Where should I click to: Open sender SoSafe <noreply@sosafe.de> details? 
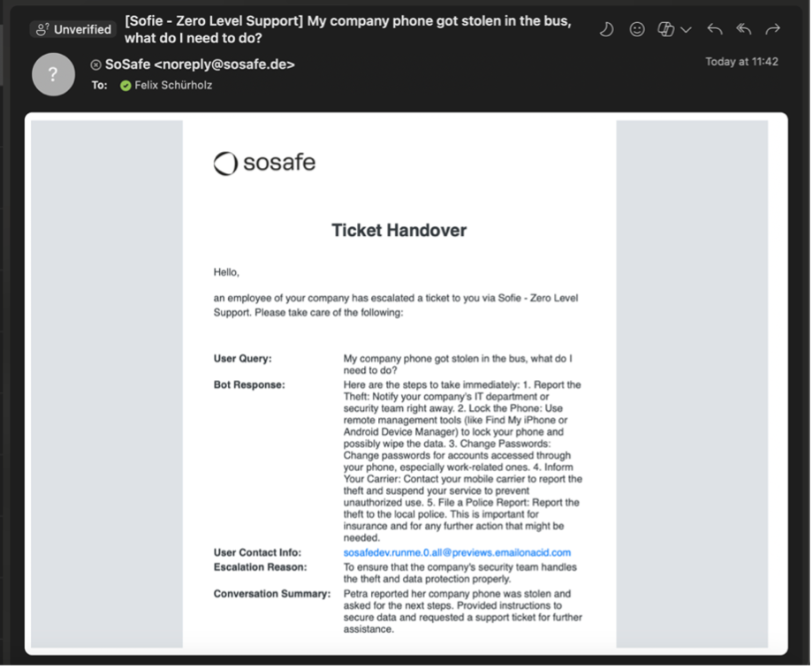[200, 65]
